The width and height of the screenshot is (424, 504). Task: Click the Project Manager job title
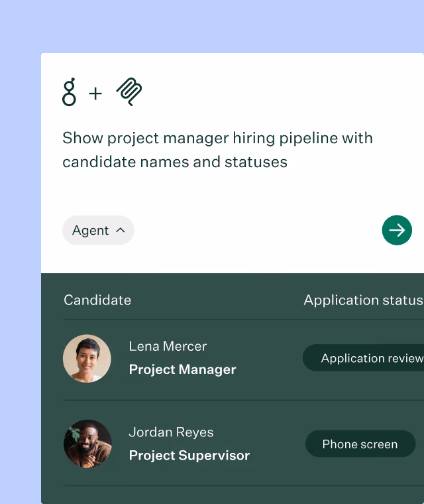point(182,369)
